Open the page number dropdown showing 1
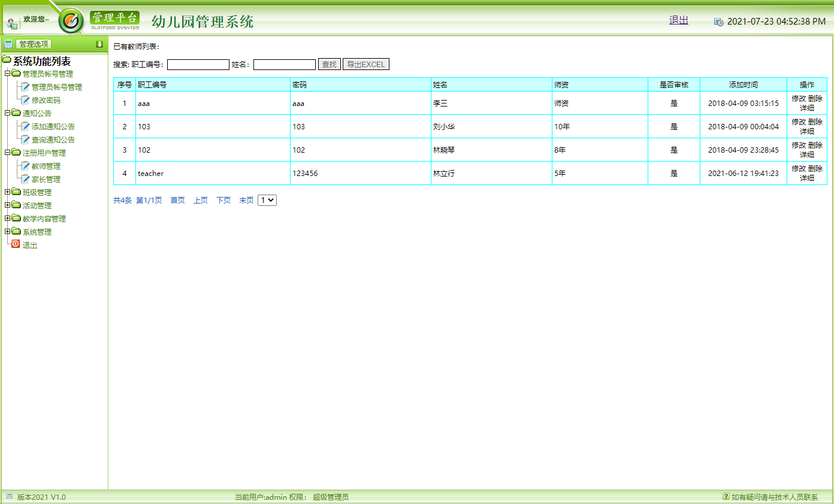834x504 pixels. pyautogui.click(x=267, y=200)
